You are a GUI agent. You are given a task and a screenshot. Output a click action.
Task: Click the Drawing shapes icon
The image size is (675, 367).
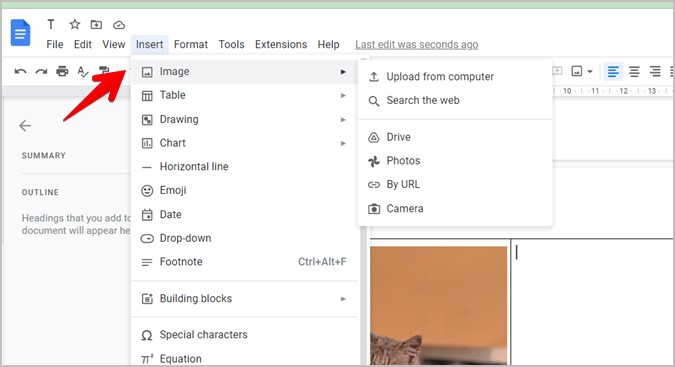tap(147, 120)
